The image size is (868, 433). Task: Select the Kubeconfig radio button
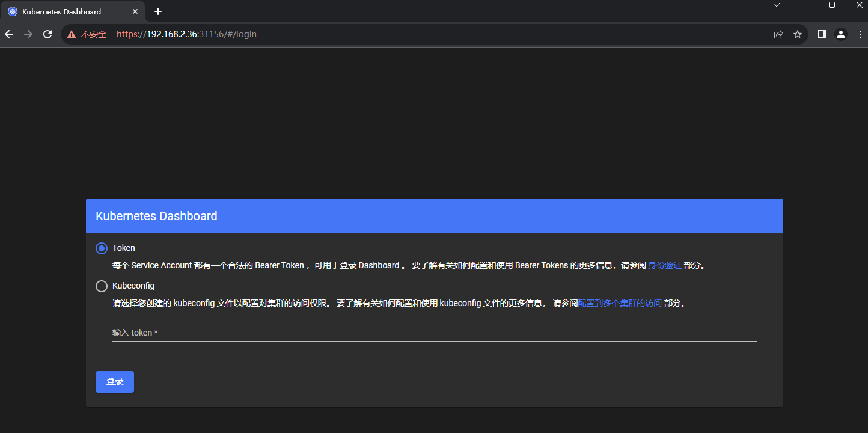click(x=102, y=286)
